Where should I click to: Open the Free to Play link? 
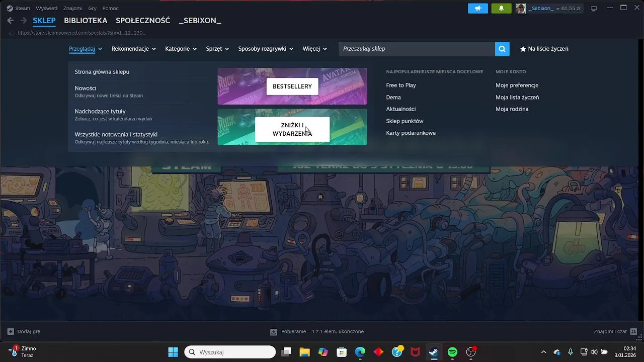tap(401, 85)
